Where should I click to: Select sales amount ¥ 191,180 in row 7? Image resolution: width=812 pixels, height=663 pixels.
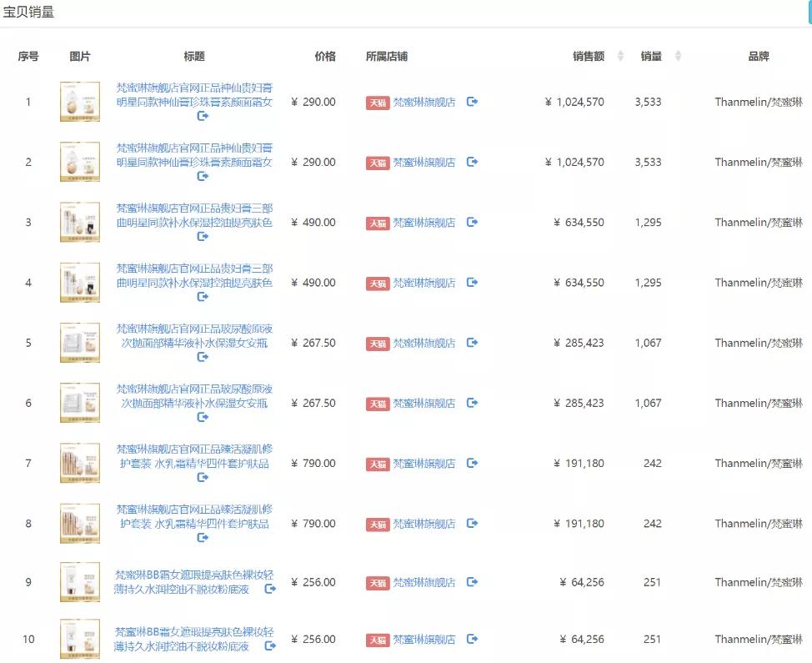pyautogui.click(x=579, y=463)
